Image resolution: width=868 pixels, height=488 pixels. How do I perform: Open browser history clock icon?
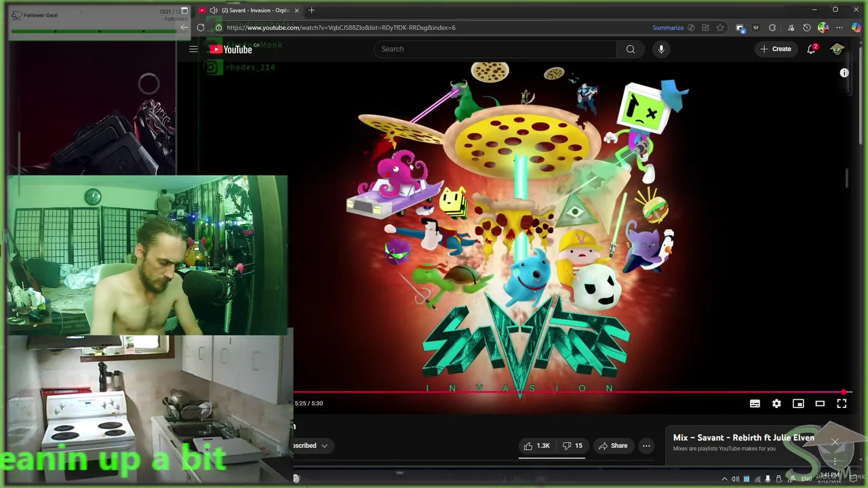(x=806, y=28)
